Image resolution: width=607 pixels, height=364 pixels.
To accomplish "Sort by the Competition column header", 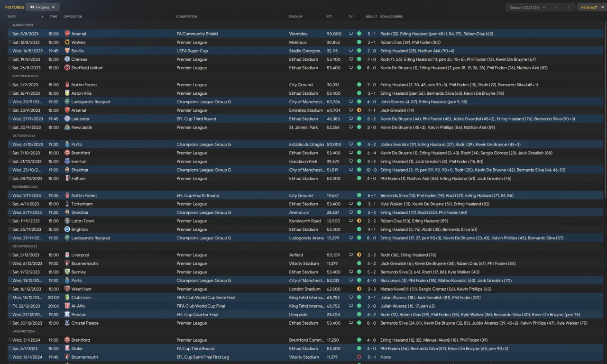I will (187, 17).
